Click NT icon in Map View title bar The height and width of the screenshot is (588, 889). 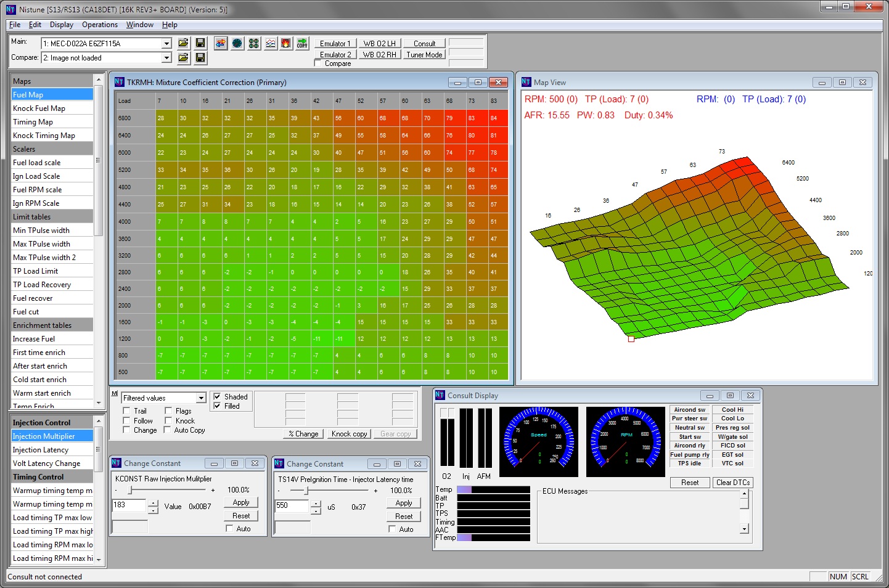[x=526, y=82]
